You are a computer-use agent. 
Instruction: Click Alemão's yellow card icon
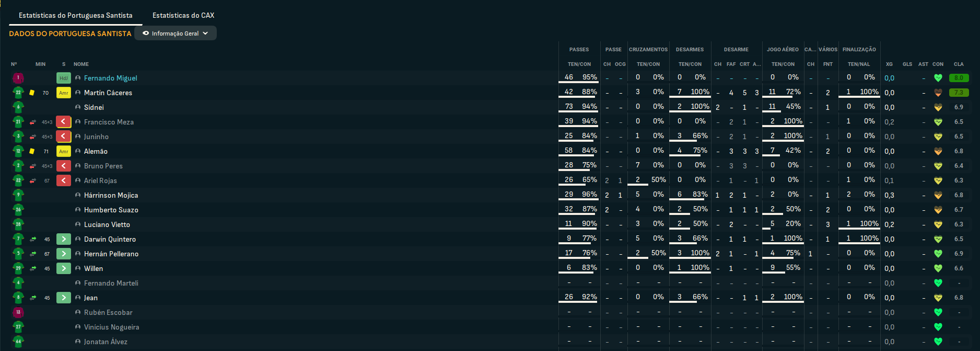[x=32, y=151]
